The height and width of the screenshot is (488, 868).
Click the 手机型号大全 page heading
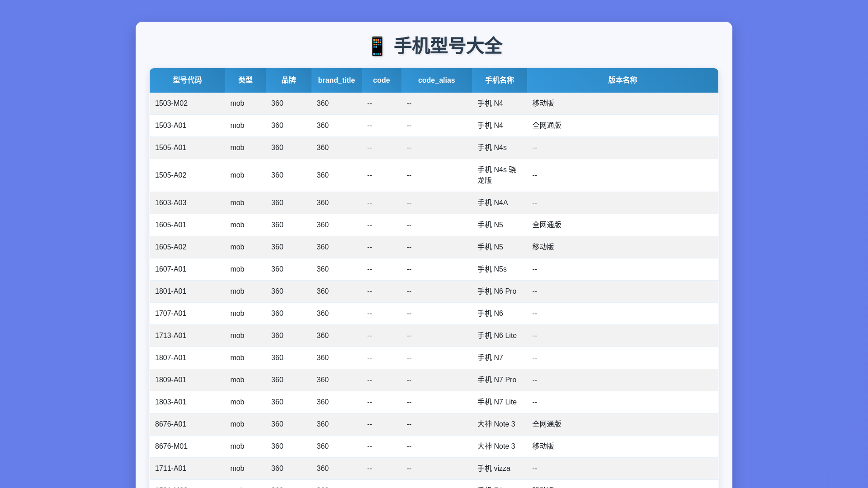tap(448, 46)
